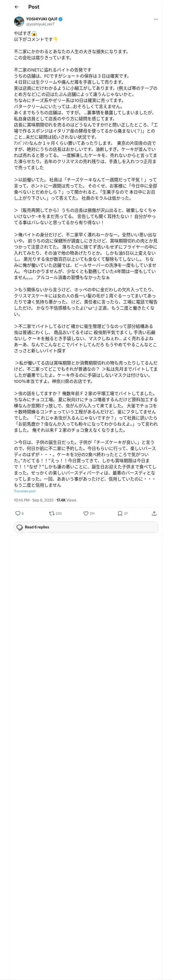Repost this post with the retweet icon
This screenshot has height=980, width=172.
coord(51,513)
